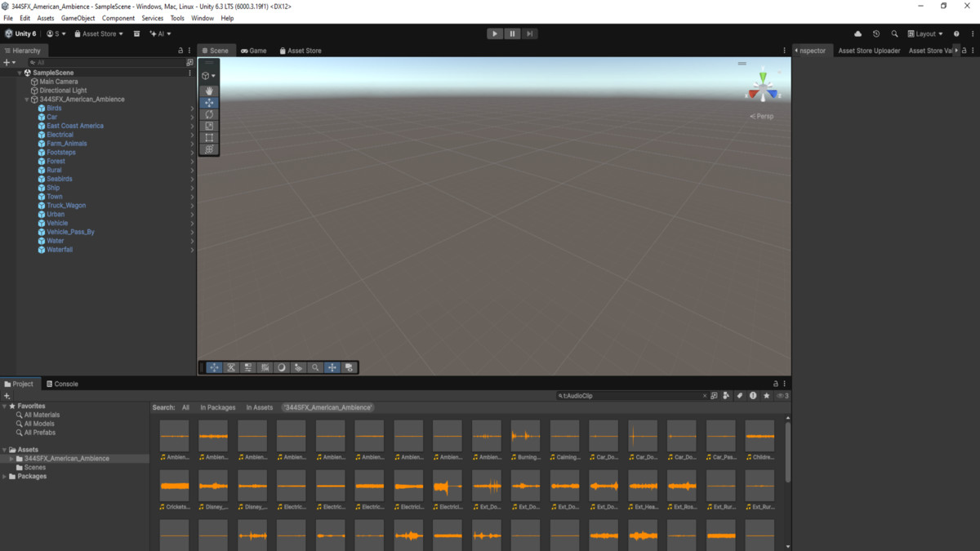The height and width of the screenshot is (551, 980).
Task: Collapse the 344SFX_American_Ambience hierarchy object
Action: tap(27, 100)
